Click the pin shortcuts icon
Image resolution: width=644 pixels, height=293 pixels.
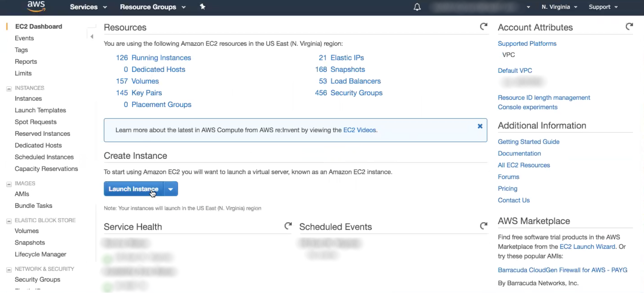(203, 6)
